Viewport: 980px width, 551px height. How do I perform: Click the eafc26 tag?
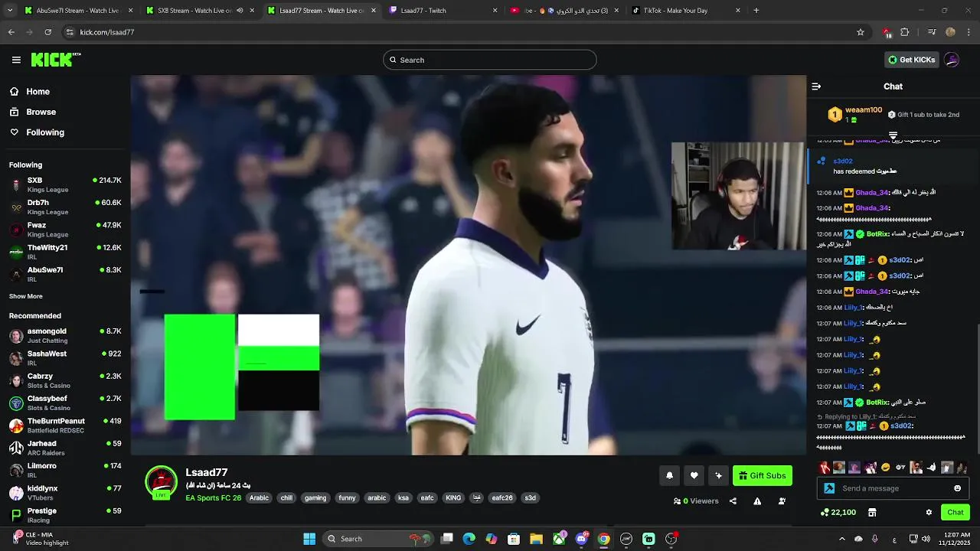[502, 498]
